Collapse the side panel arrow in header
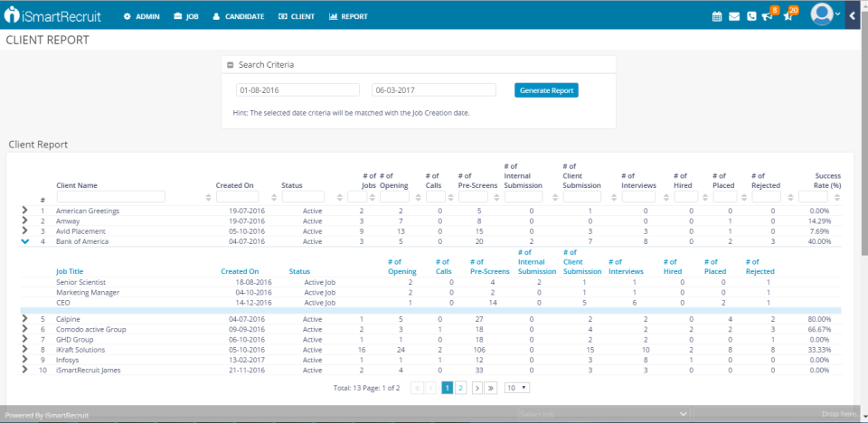 (x=853, y=15)
